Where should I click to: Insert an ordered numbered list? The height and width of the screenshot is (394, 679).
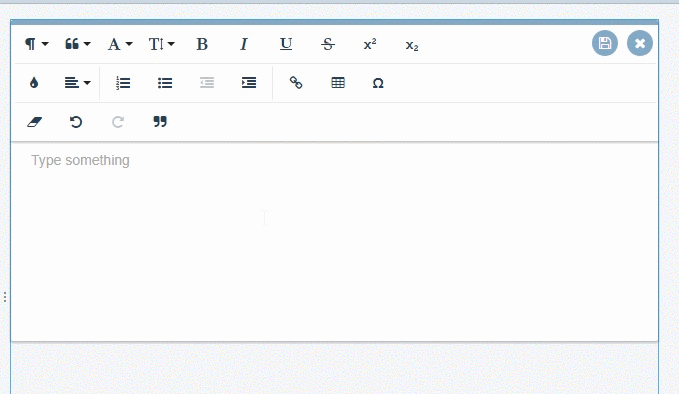[x=123, y=83]
